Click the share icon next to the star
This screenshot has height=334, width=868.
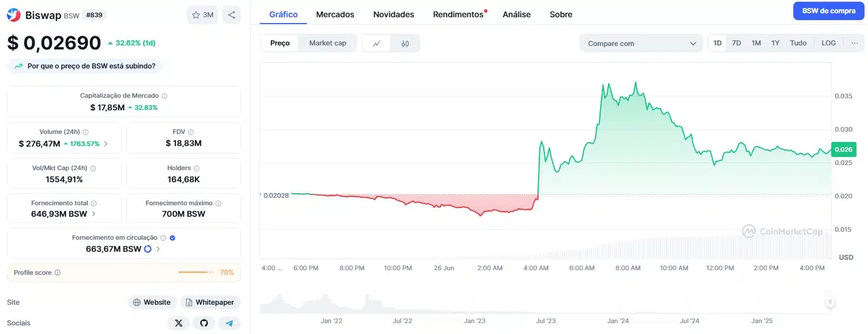tap(232, 14)
